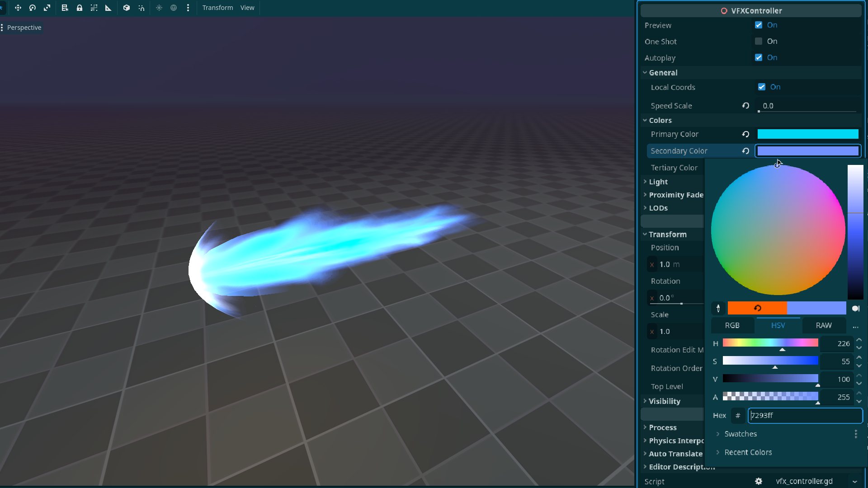Click the color picker eyedropper icon
Viewport: 868px width, 488px height.
click(x=718, y=308)
